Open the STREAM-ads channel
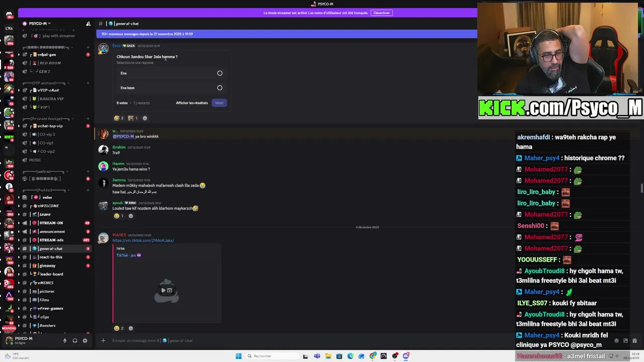Viewport: 644px width, 362px height. point(57,240)
